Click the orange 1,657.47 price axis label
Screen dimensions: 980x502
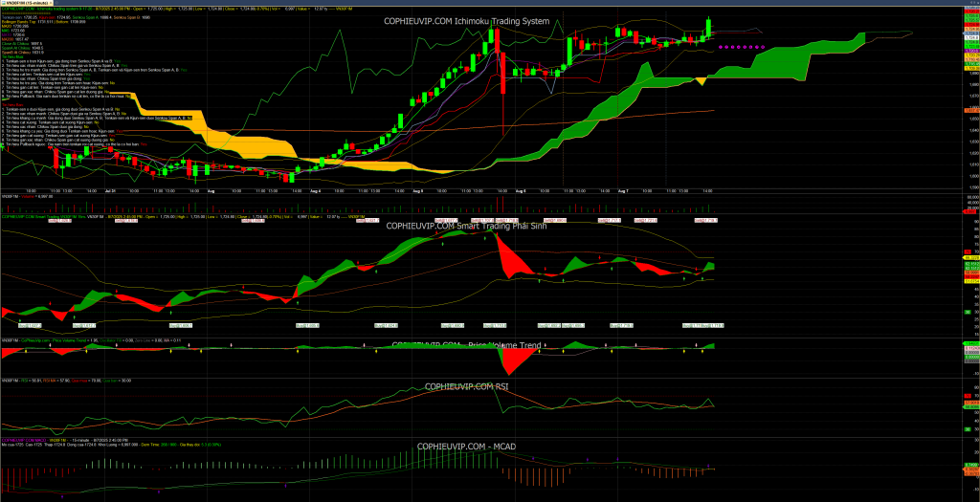coord(972,111)
